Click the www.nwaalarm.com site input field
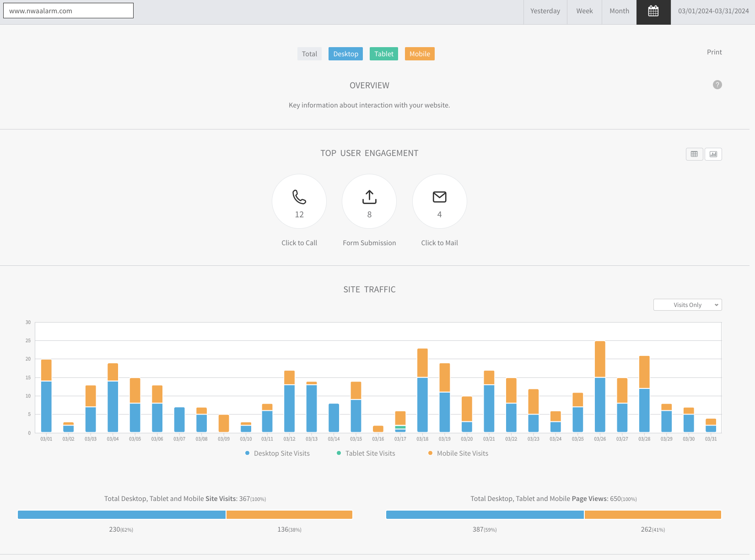The height and width of the screenshot is (560, 755). 69,11
